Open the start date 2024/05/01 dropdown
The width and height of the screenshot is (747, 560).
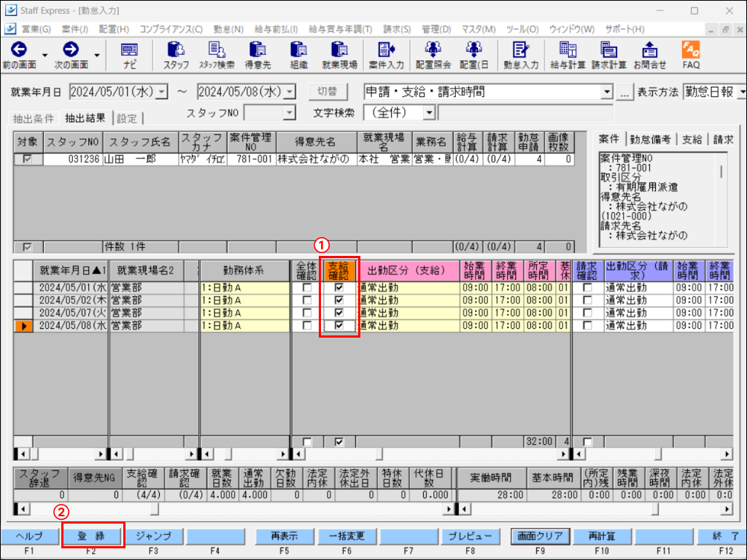point(162,91)
